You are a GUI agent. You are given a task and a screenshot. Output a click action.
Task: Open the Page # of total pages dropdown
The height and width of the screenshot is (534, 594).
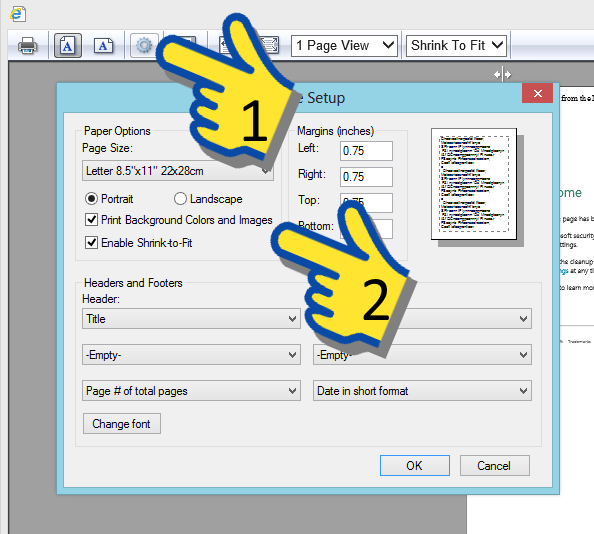point(191,390)
